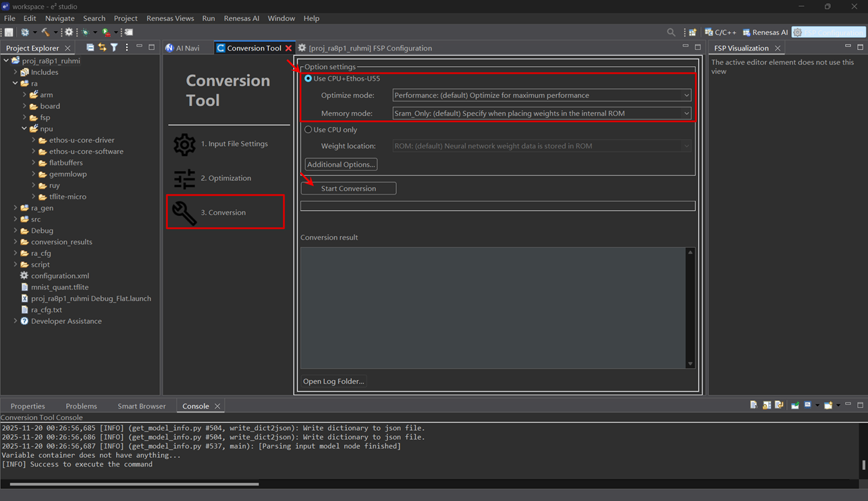868x501 pixels.
Task: Open the Project menu
Action: [x=126, y=18]
